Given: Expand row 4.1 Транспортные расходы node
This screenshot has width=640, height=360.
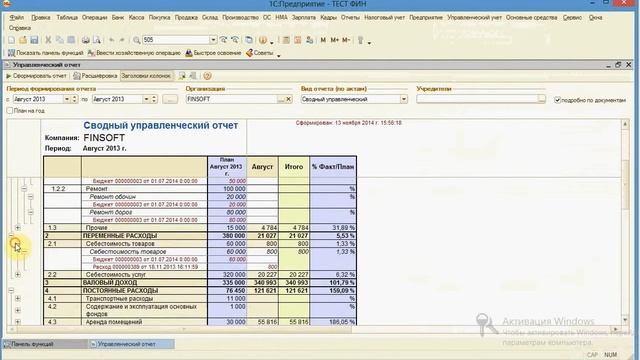Looking at the screenshot, I should (x=18, y=298).
